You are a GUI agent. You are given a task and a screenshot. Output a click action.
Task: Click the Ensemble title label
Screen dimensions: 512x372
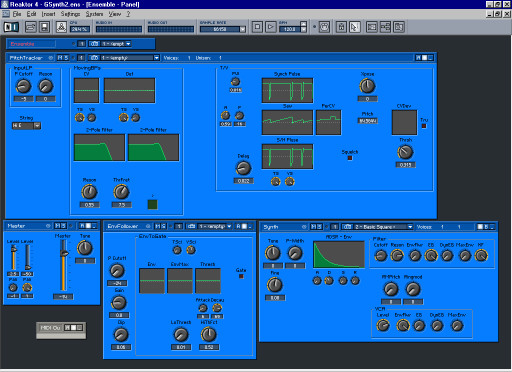click(x=22, y=44)
